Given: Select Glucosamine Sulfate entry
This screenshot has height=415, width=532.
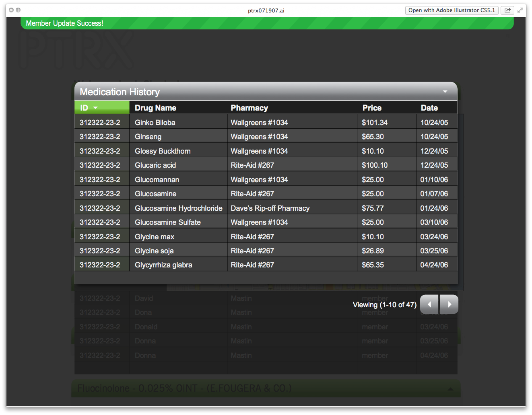Looking at the screenshot, I should (167, 222).
